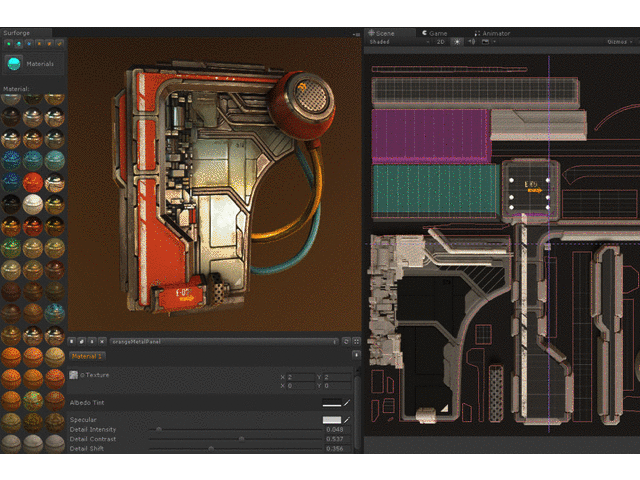The width and height of the screenshot is (640, 480).
Task: Open the Gizmos dropdown
Action: coord(619,42)
